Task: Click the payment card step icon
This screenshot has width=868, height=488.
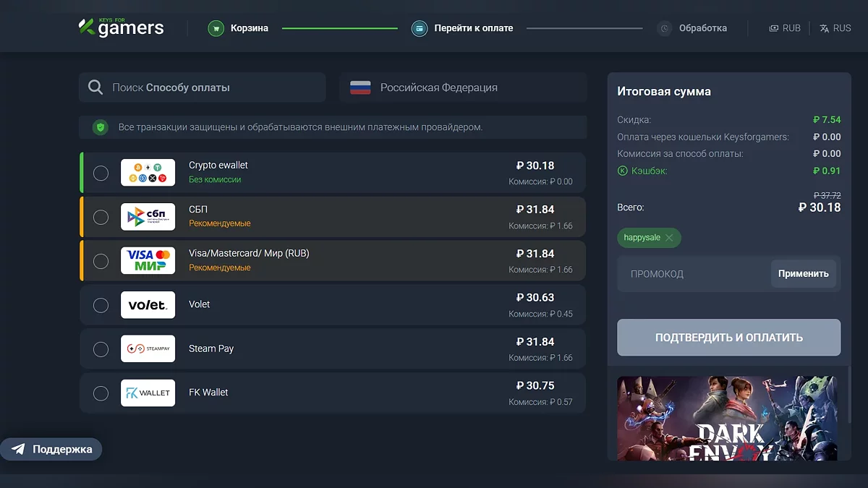Action: click(420, 28)
